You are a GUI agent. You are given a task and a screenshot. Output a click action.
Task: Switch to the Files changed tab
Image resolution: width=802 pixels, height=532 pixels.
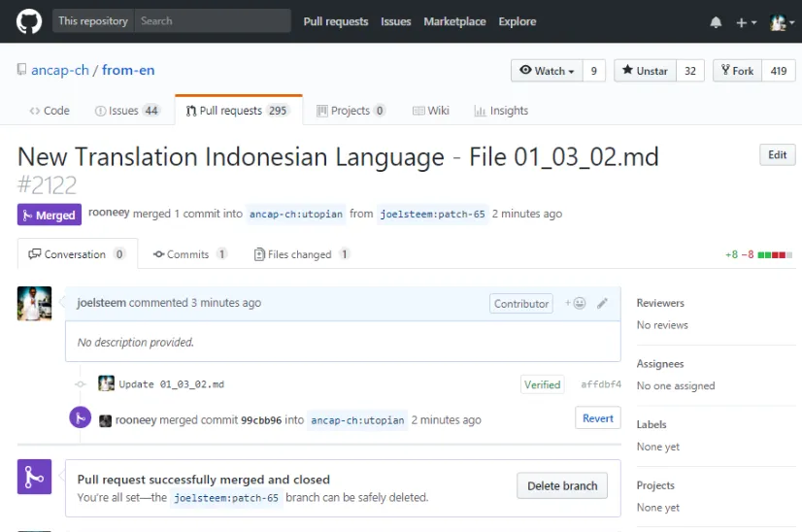[x=301, y=254]
